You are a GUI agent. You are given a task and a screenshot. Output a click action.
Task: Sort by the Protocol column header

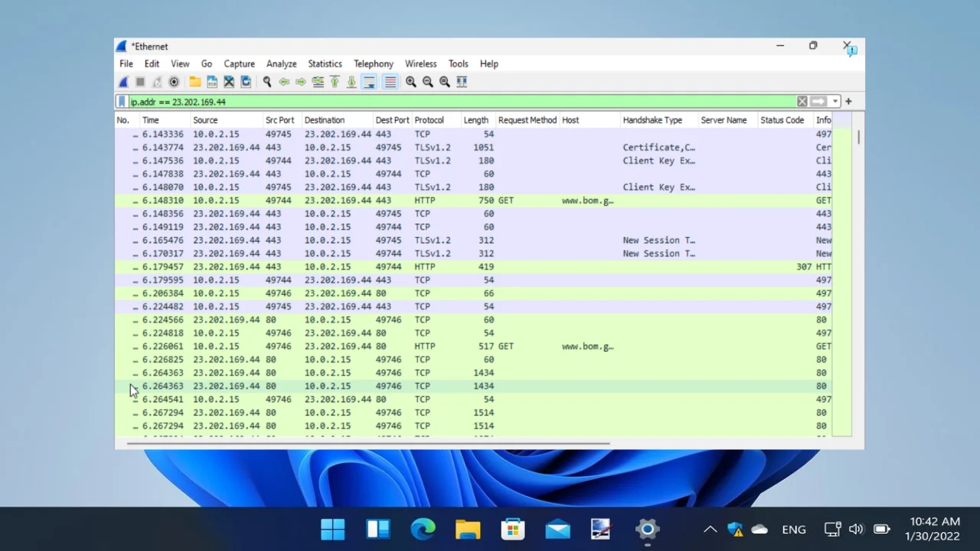(436, 120)
